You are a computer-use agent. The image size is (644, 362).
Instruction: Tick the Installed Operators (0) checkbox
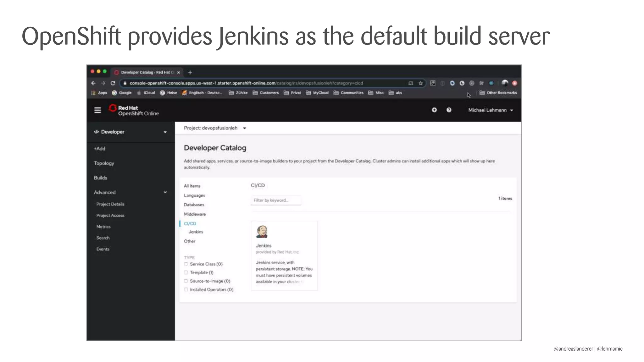coord(186,289)
